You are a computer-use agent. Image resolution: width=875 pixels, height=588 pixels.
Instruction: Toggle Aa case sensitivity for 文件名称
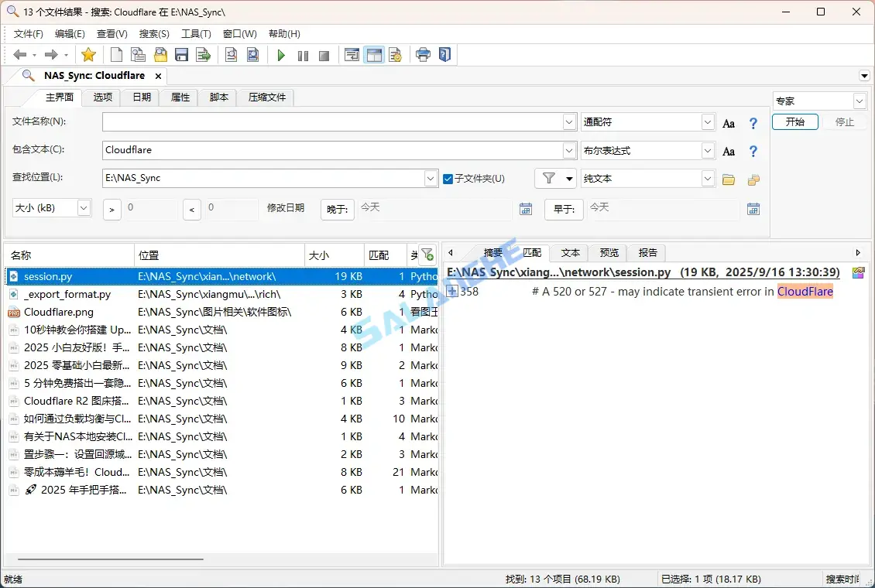tap(728, 122)
